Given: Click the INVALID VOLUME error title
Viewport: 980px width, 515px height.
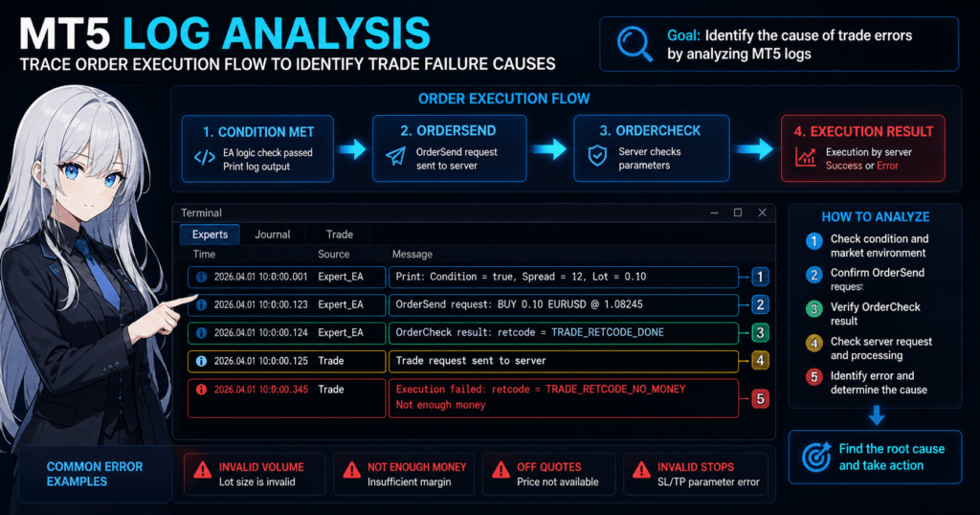Looking at the screenshot, I should pyautogui.click(x=261, y=467).
